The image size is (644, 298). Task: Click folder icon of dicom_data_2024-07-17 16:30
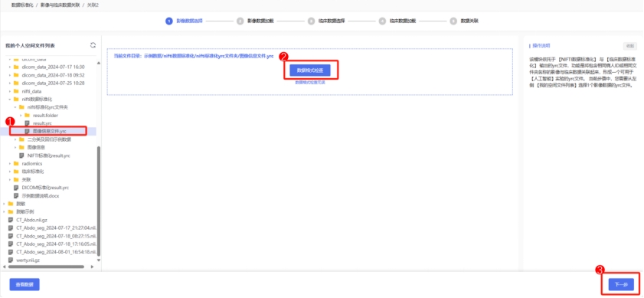(x=16, y=67)
